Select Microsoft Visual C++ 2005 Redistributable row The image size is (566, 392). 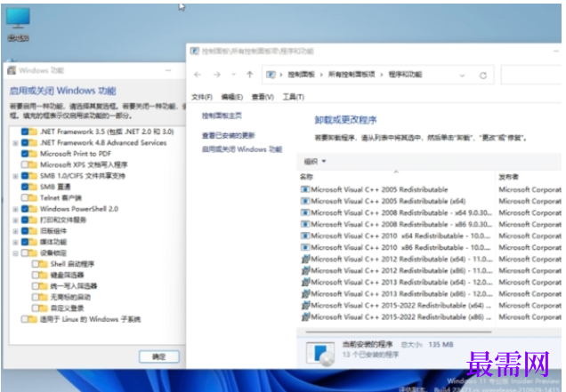pos(430,189)
